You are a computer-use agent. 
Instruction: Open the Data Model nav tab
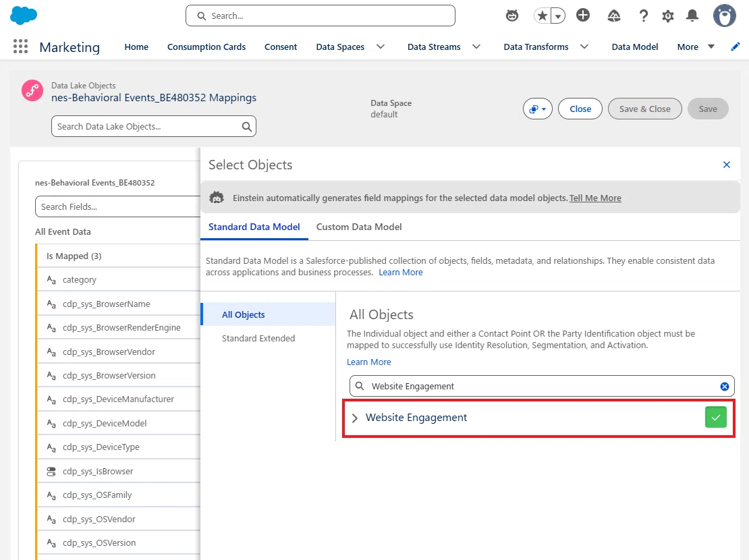click(x=635, y=47)
